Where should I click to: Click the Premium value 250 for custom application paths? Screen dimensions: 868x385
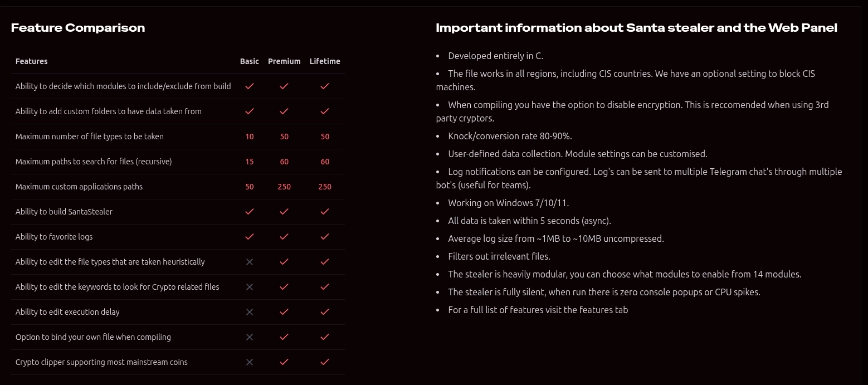[284, 187]
